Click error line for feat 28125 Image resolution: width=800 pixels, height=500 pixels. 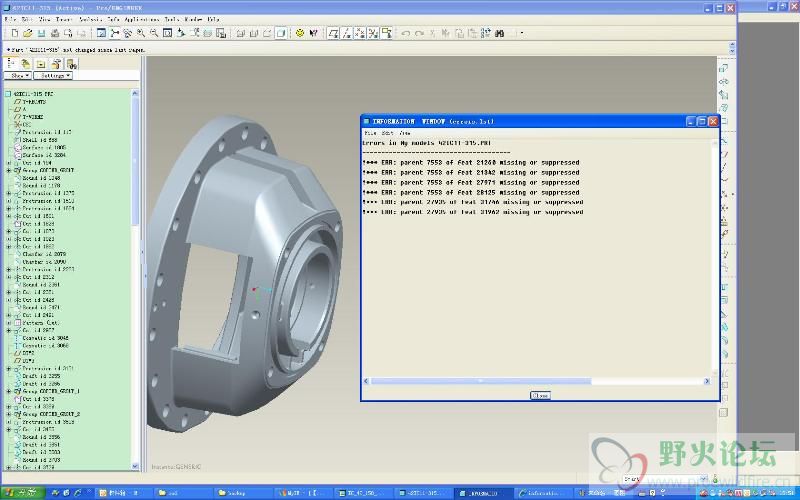click(471, 192)
